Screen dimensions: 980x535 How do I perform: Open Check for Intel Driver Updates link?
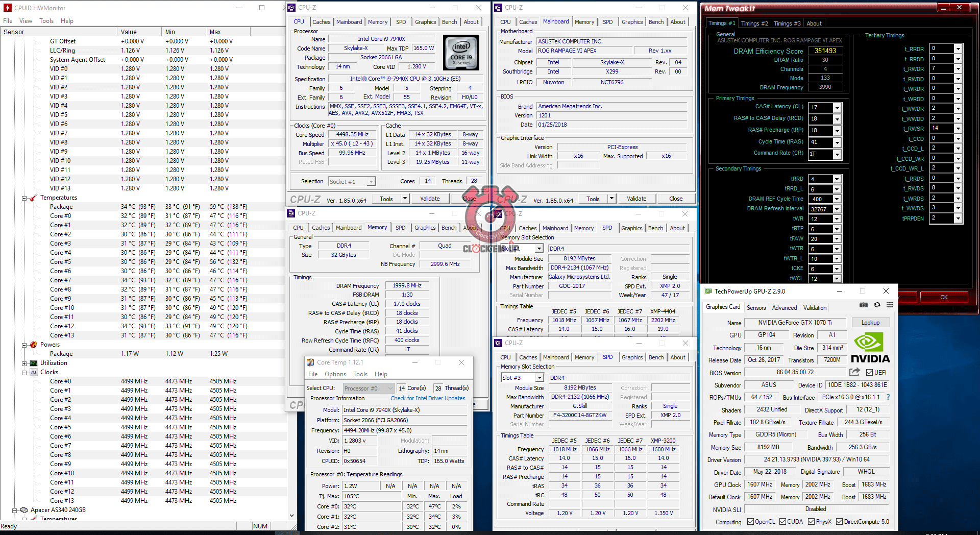(428, 398)
